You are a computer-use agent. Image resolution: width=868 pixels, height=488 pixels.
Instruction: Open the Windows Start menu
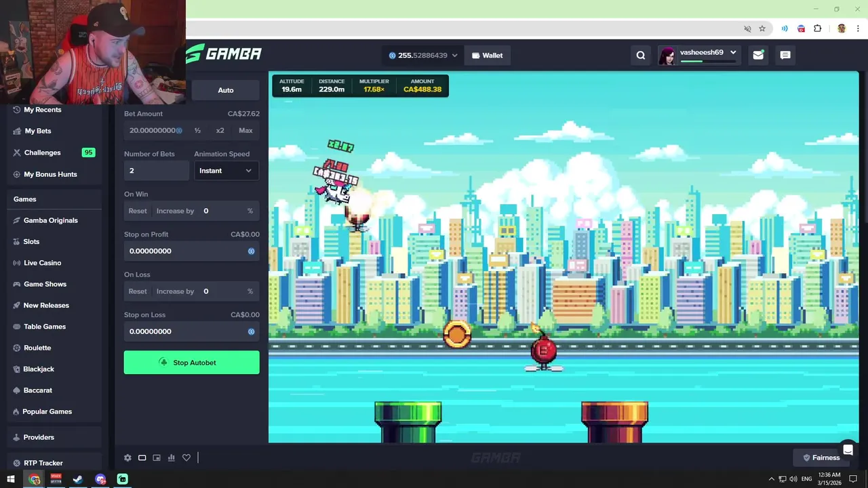(11, 479)
